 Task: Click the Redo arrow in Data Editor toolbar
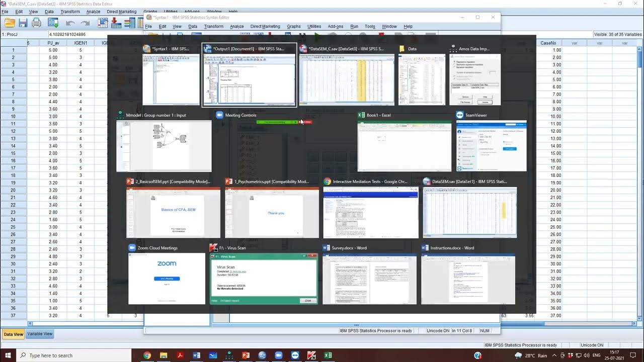tap(85, 23)
